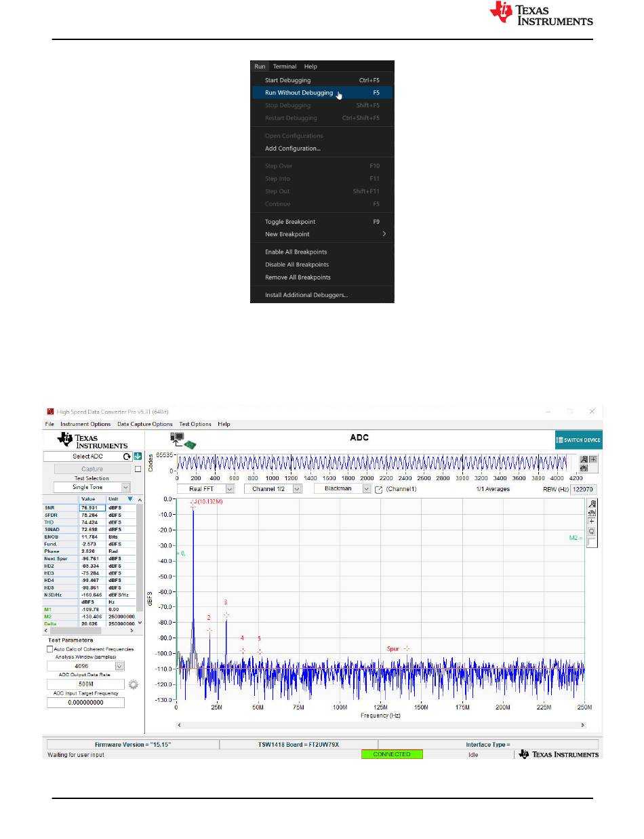Viewport: 644px width, 839px height.
Task: Select the pan hand tool on the Codes plot
Action: [584, 468]
